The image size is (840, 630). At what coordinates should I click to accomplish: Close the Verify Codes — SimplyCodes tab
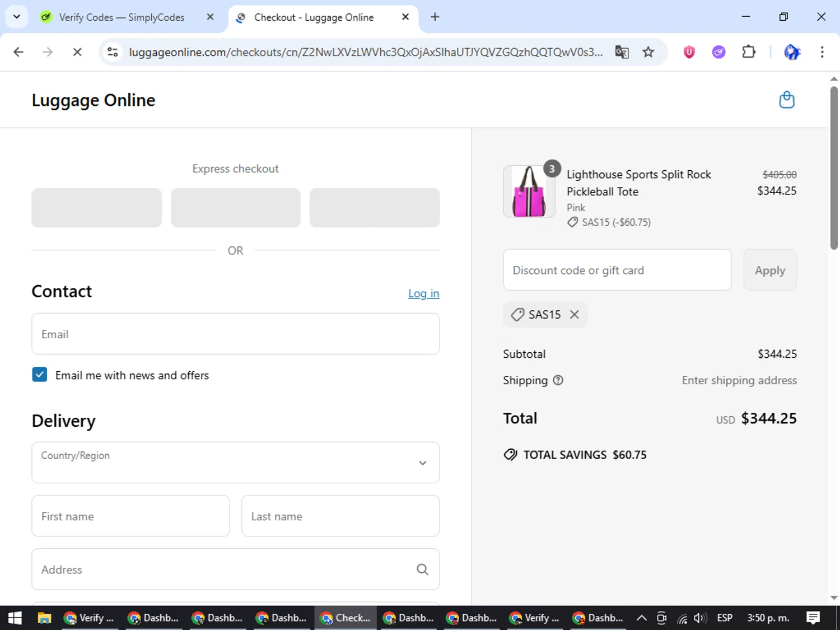pyautogui.click(x=210, y=17)
